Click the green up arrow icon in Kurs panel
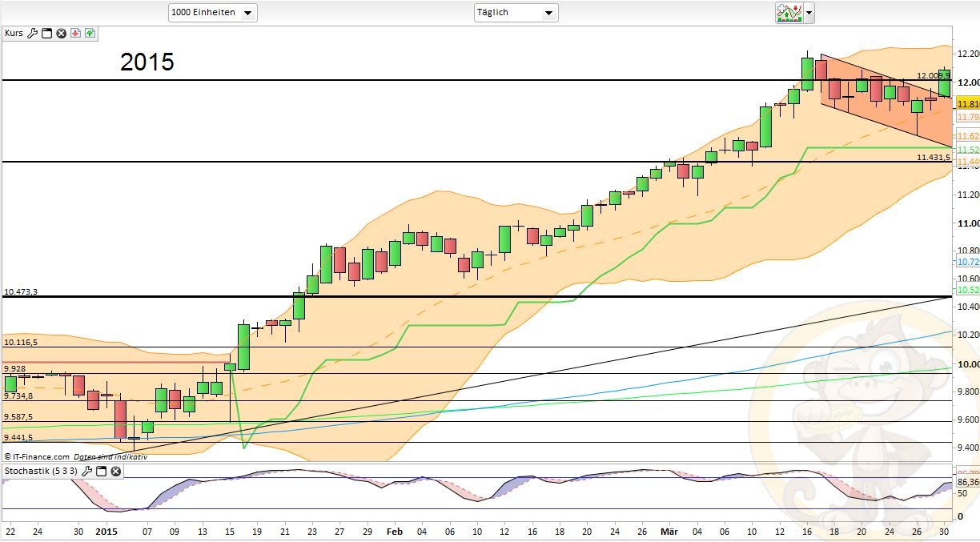This screenshot has height=542, width=980. click(x=89, y=34)
